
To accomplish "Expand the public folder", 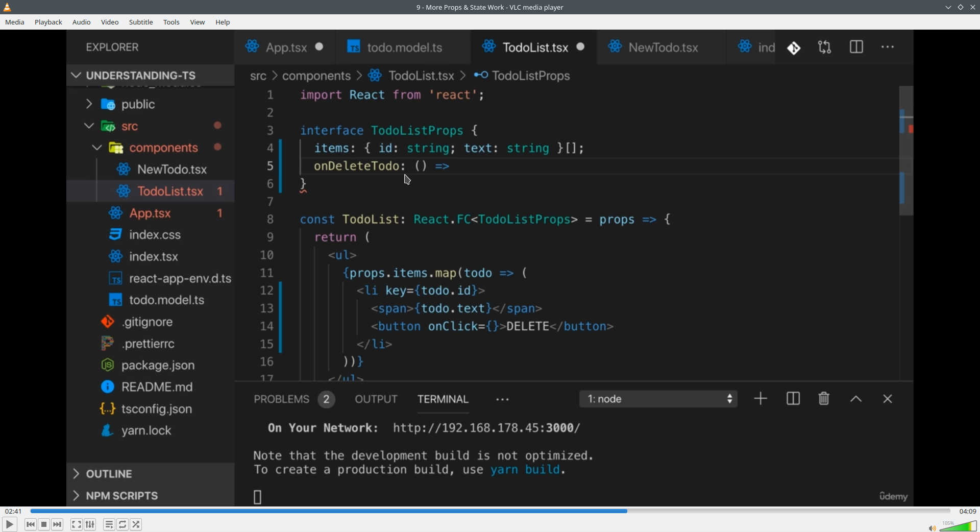I will point(151,104).
